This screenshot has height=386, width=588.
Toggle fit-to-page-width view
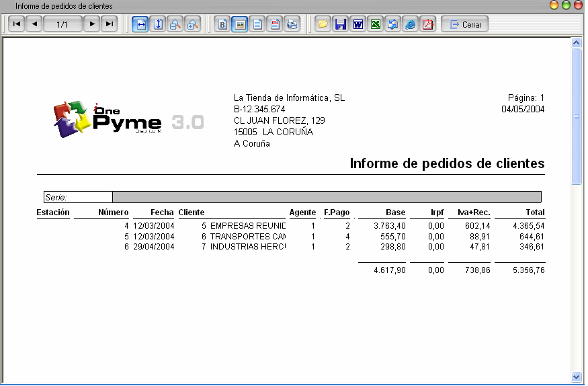click(x=140, y=24)
